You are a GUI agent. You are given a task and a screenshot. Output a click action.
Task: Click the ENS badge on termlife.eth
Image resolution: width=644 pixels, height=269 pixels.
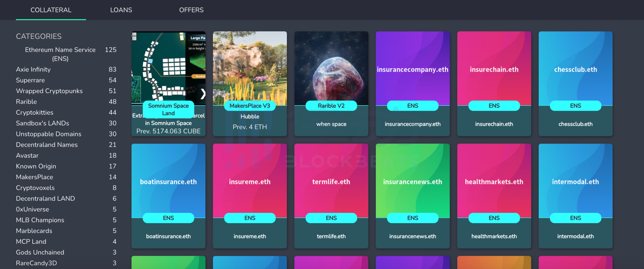(331, 218)
